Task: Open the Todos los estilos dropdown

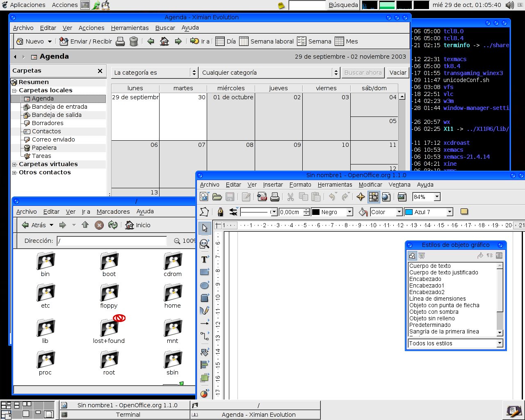Action: coord(499,343)
